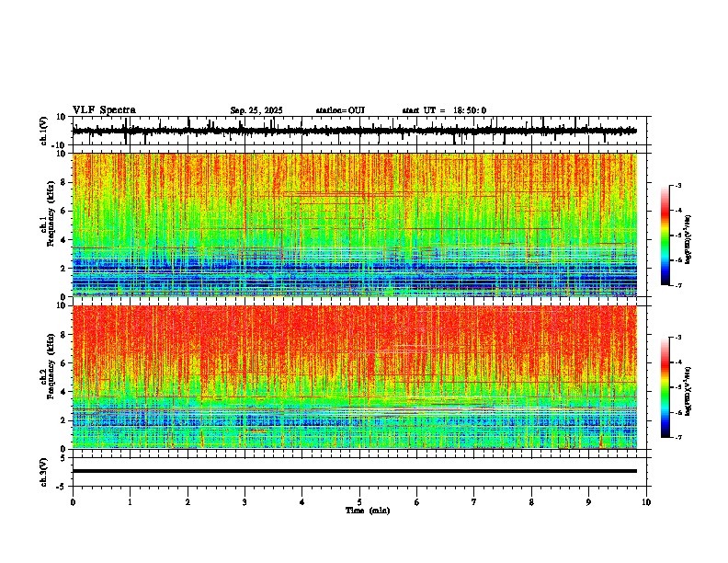This screenshot has width=728, height=563.
Task: Click the ch.1 color scale bar
Action: [665, 236]
